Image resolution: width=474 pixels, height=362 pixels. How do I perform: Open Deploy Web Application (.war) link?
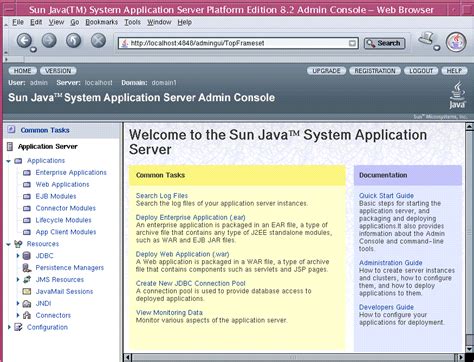(x=182, y=254)
